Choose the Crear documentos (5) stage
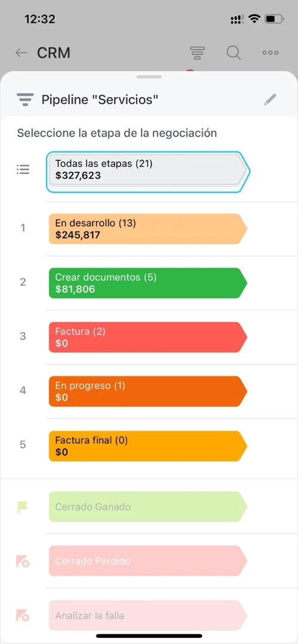 point(148,283)
